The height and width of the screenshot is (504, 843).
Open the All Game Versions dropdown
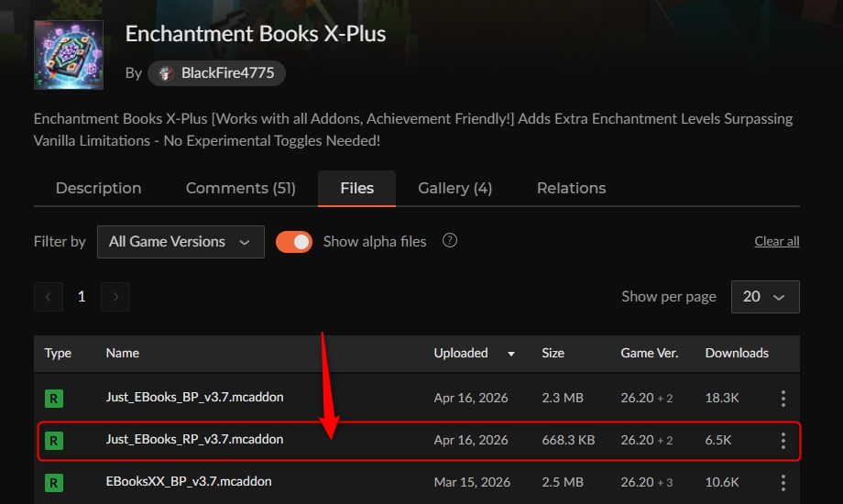click(x=181, y=242)
